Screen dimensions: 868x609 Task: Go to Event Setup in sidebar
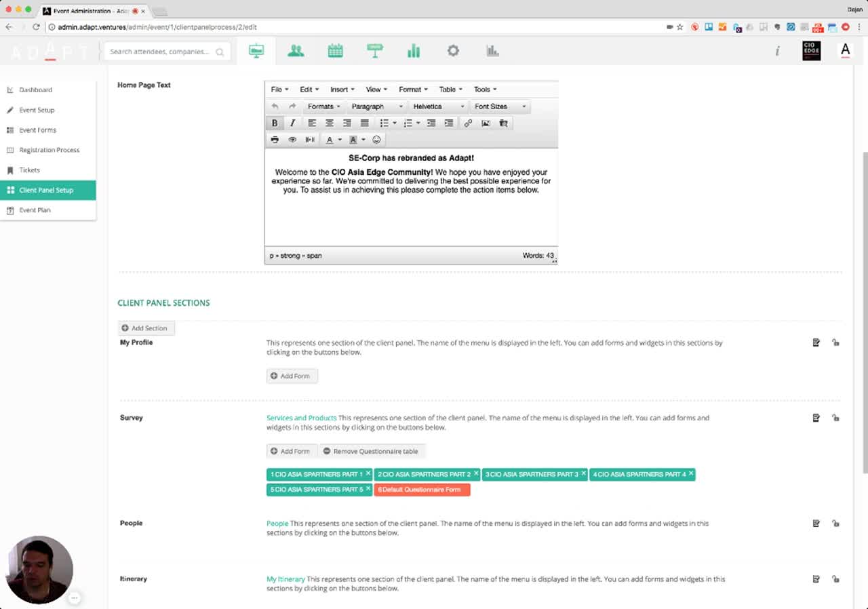click(x=37, y=110)
